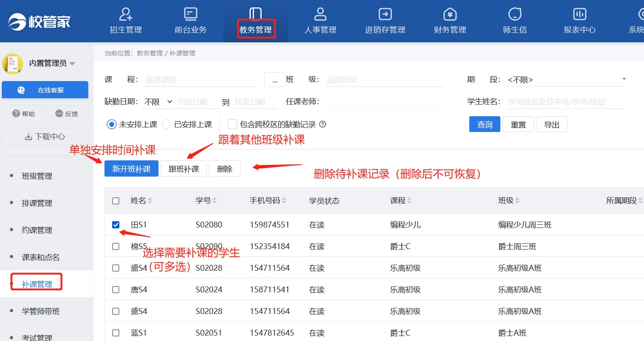Click the 重置 button
Screen dimensions: 644x341
[518, 124]
